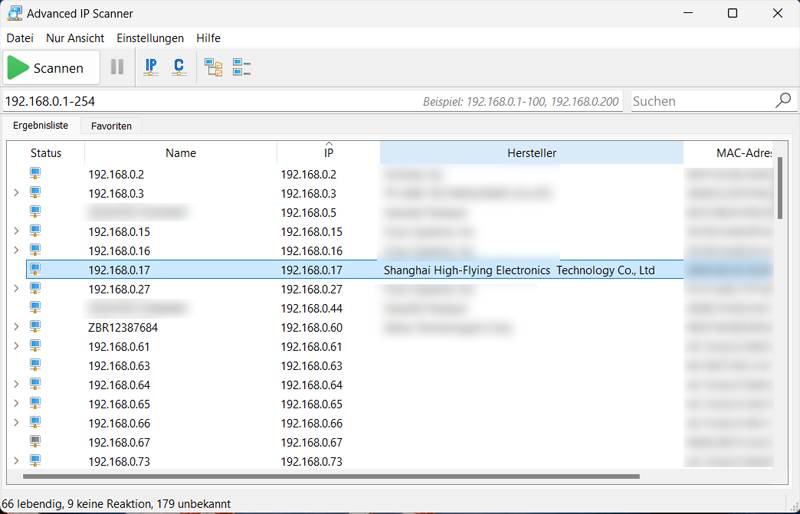Click the computer icon for 192.168.0.15
The height and width of the screenshot is (514, 800).
35,231
